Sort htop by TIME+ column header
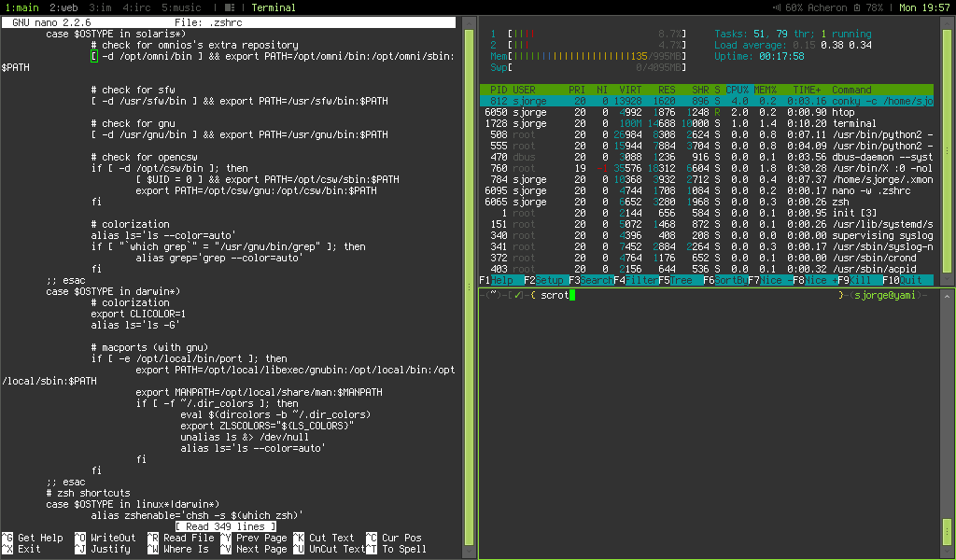 point(807,90)
